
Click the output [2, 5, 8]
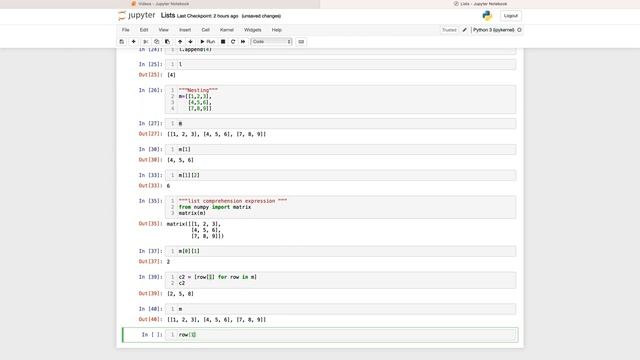click(180, 293)
